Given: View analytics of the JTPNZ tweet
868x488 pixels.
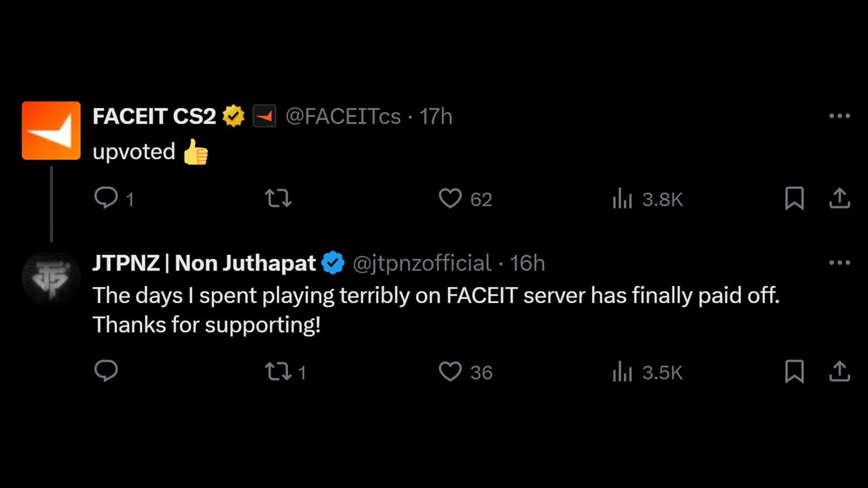Looking at the screenshot, I should pos(623,373).
